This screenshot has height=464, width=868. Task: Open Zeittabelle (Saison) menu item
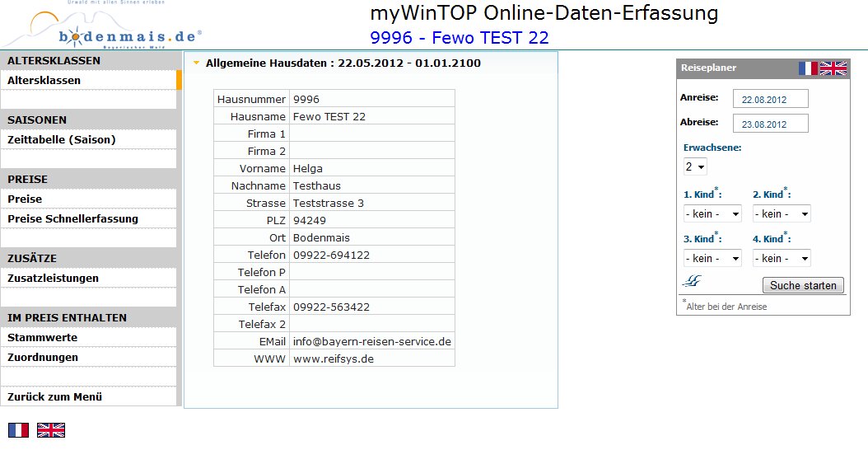[89, 139]
